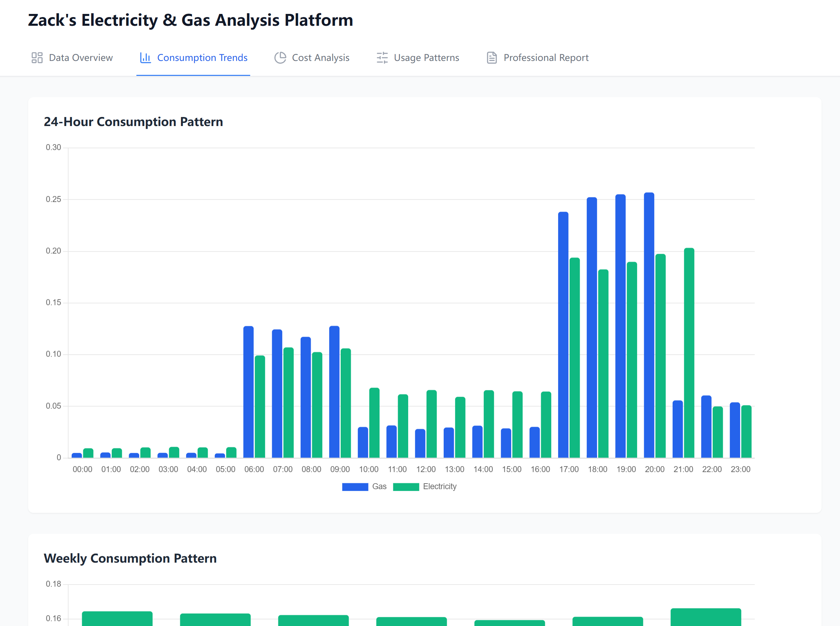Click the Weekly Consumption Pattern heading

[130, 558]
